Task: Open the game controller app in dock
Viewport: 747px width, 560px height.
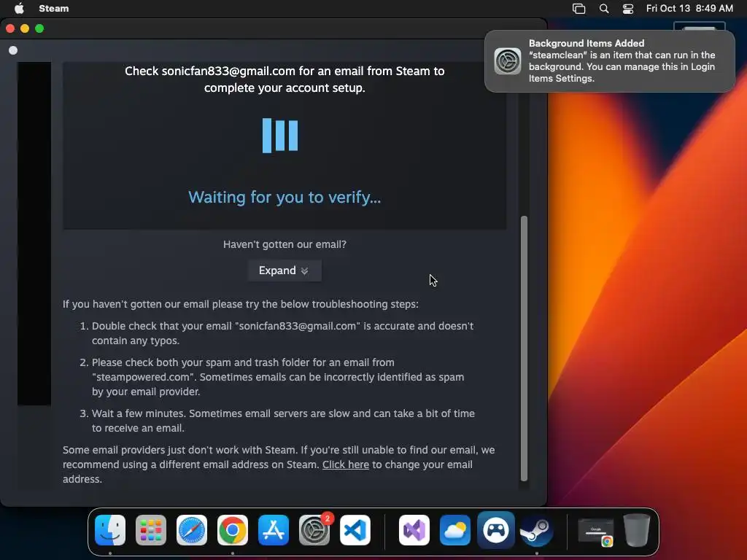Action: 496,530
